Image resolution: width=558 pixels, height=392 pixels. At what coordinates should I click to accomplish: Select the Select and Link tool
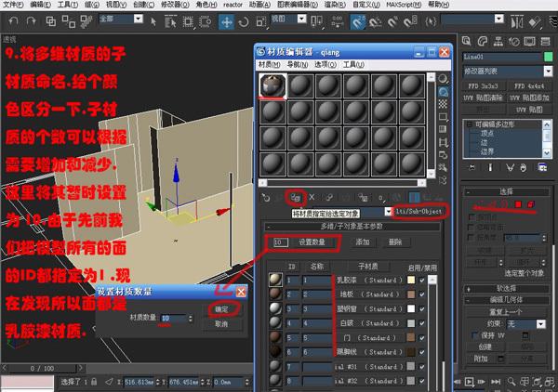coord(50,21)
